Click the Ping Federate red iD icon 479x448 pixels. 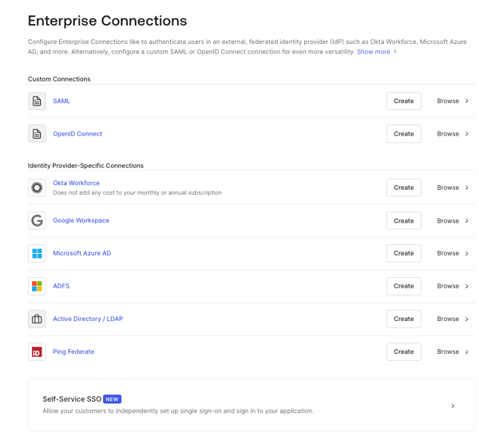37,351
